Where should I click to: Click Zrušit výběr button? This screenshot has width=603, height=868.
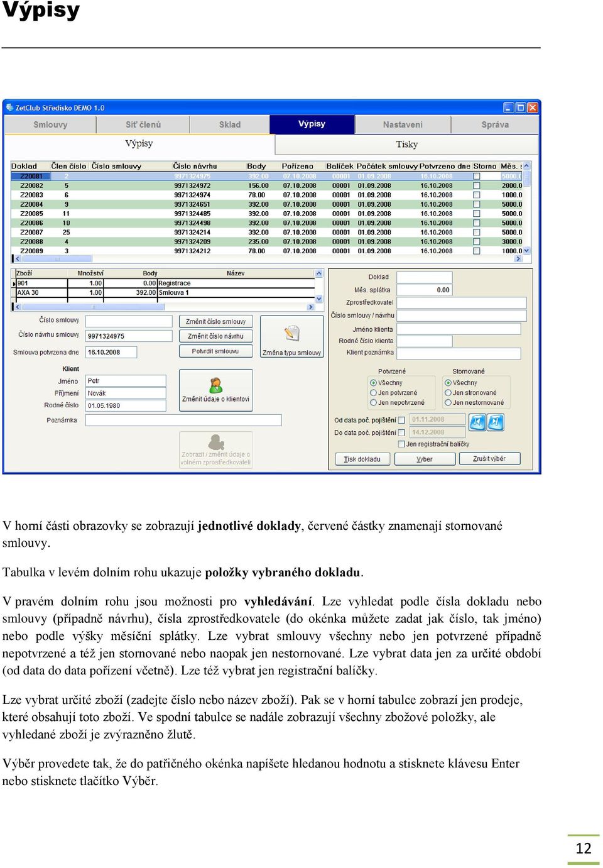pyautogui.click(x=489, y=459)
